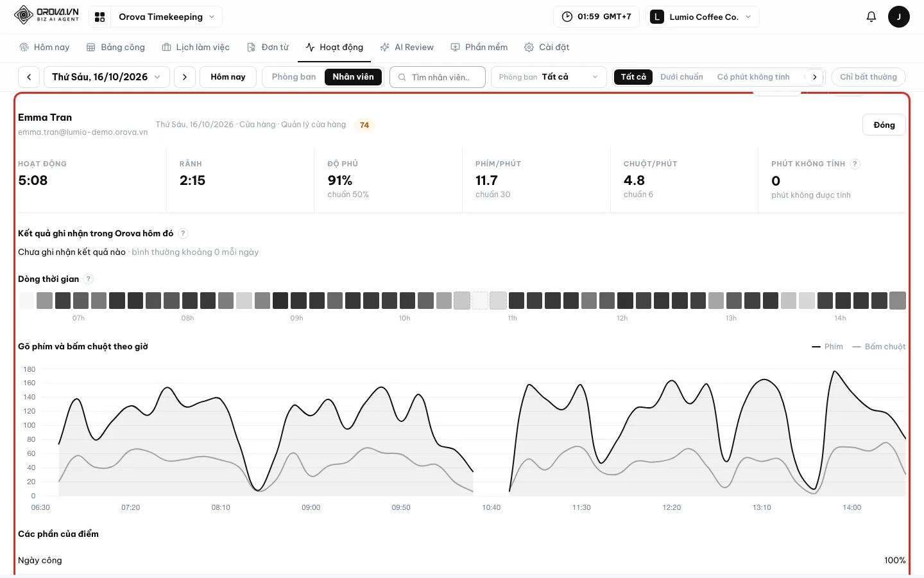
Task: Open the app switcher grid icon
Action: pos(100,17)
